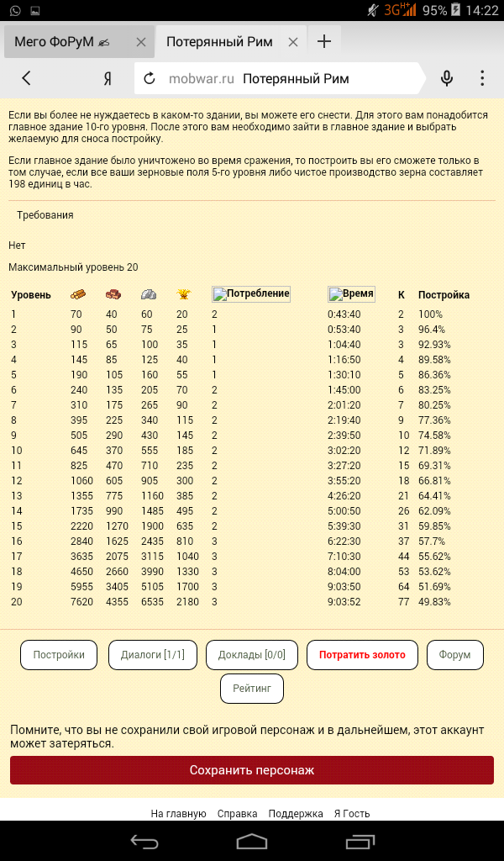
Task: Follow the 'Поддержка' footer link
Action: (296, 813)
